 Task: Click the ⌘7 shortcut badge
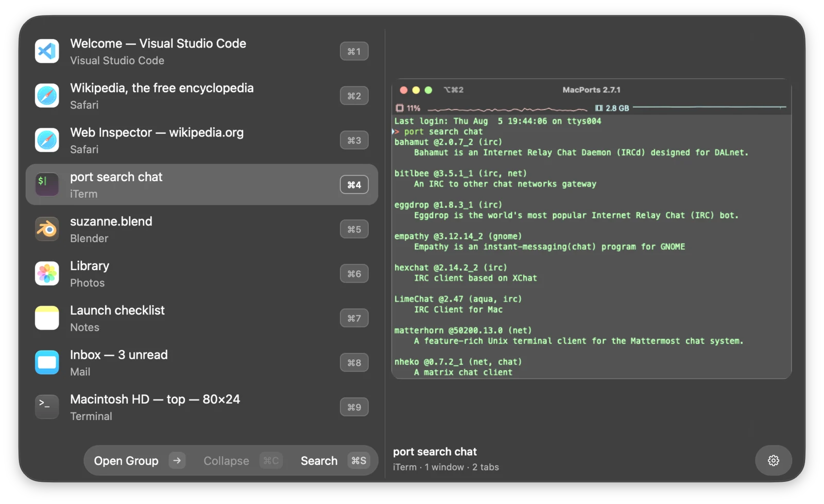[354, 318]
